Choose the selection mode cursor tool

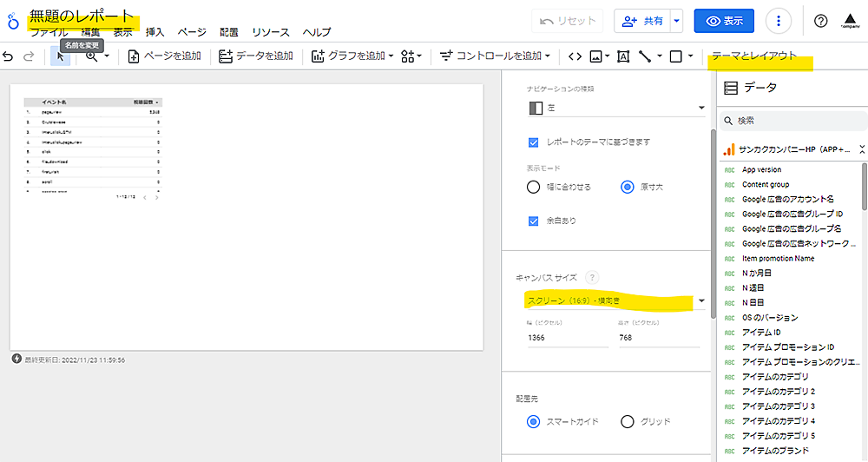point(60,56)
